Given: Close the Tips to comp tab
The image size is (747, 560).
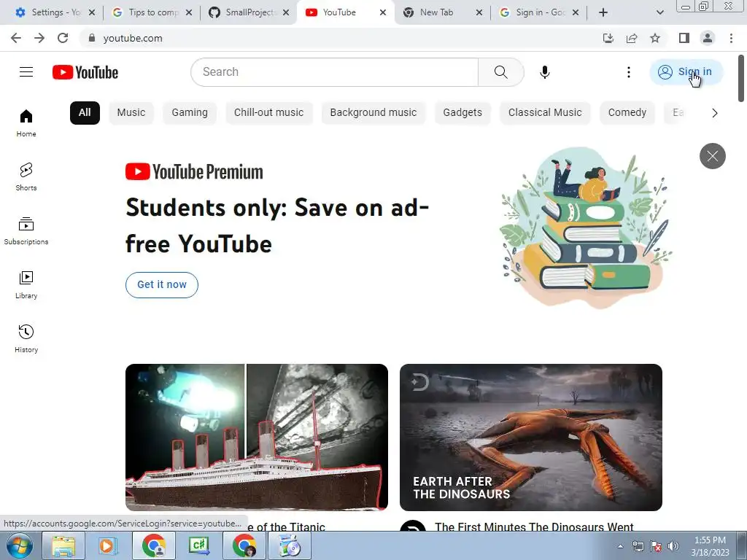Looking at the screenshot, I should coord(189,12).
